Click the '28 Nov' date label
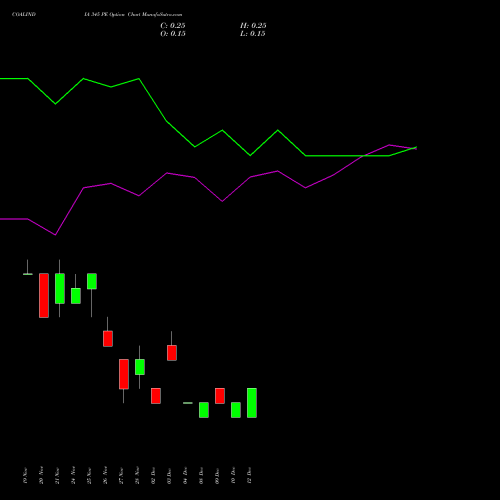 (137, 475)
